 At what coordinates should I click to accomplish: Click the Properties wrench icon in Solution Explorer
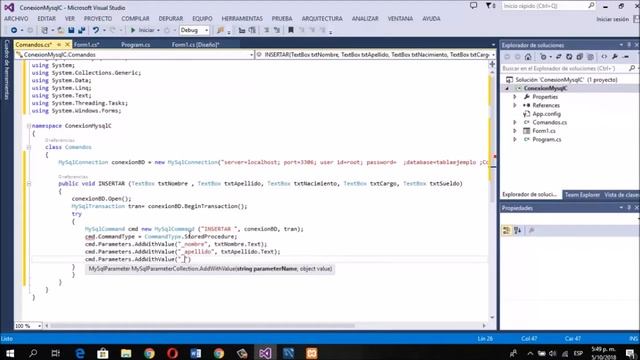tap(615, 57)
